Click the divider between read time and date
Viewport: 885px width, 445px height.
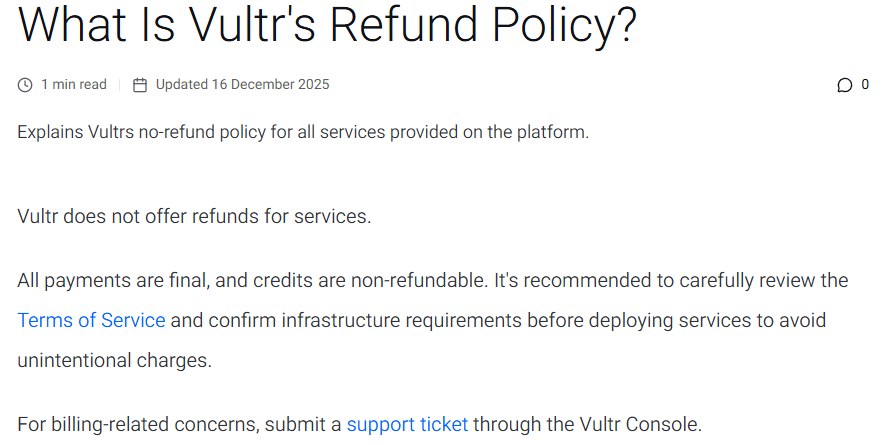pos(120,85)
